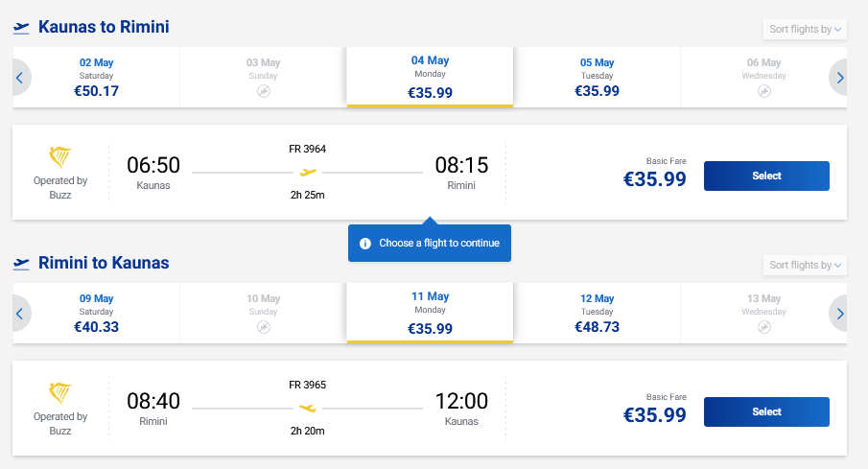868x469 pixels.
Task: Click next dates arrow for outbound flights
Action: tap(839, 78)
